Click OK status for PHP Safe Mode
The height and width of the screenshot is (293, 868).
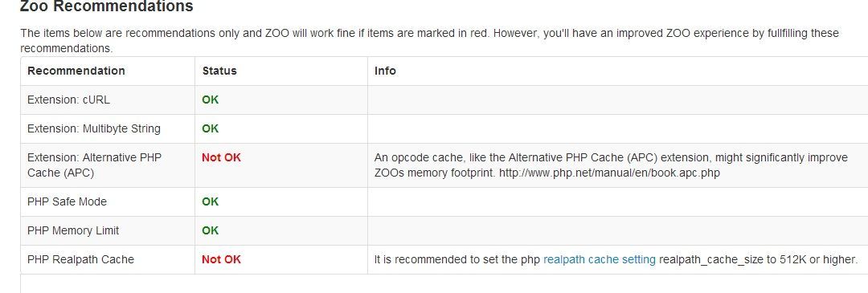(x=211, y=201)
